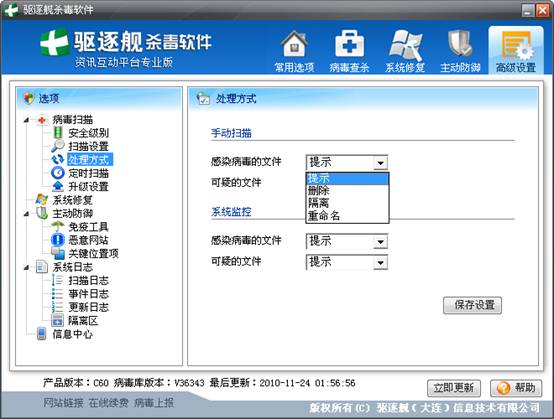Select 关键位置项 in the options tree
The image size is (554, 419).
pos(94,254)
